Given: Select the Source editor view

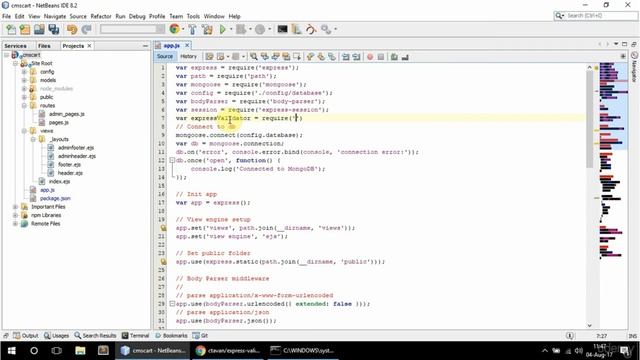Looking at the screenshot, I should (x=165, y=56).
